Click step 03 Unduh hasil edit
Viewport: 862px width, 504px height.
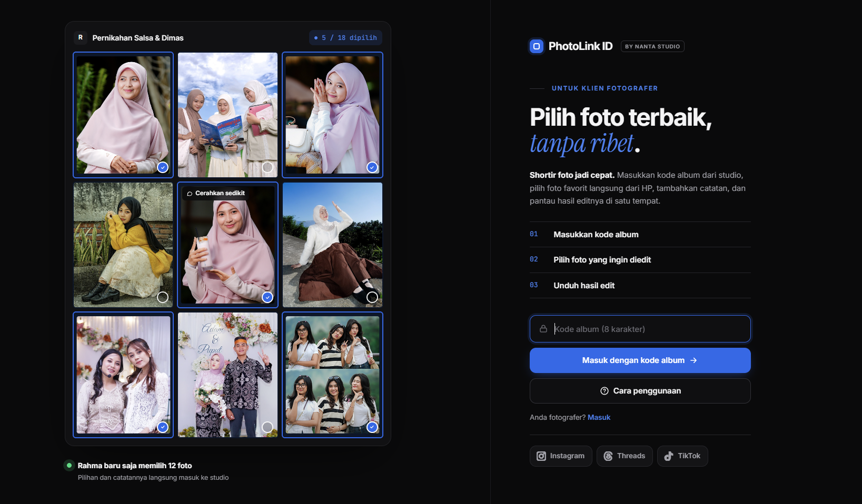[640, 286]
